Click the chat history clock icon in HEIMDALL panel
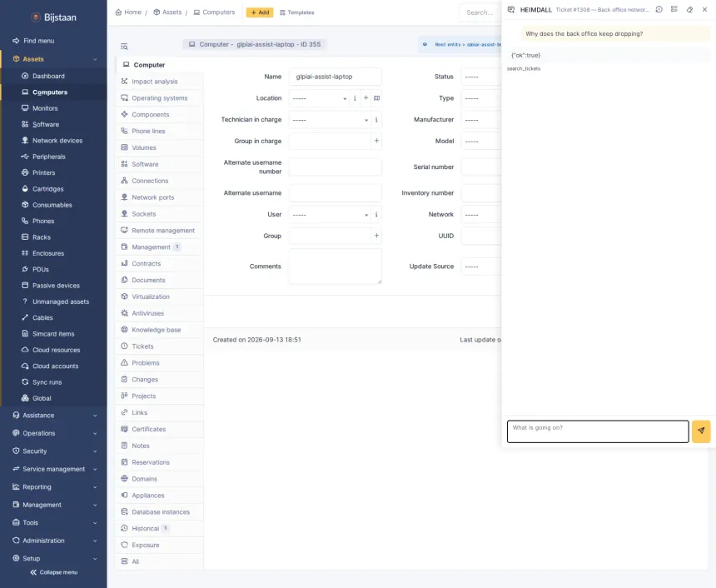The width and height of the screenshot is (716, 588). 659,9
